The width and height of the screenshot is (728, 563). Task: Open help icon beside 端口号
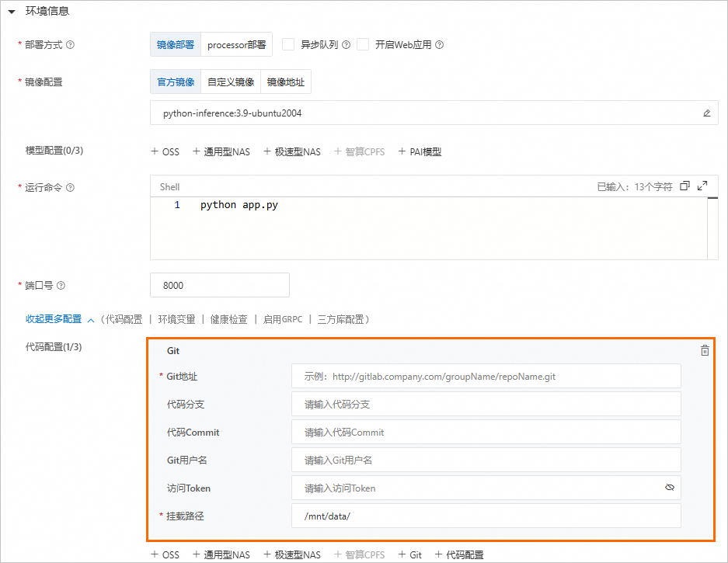[61, 286]
